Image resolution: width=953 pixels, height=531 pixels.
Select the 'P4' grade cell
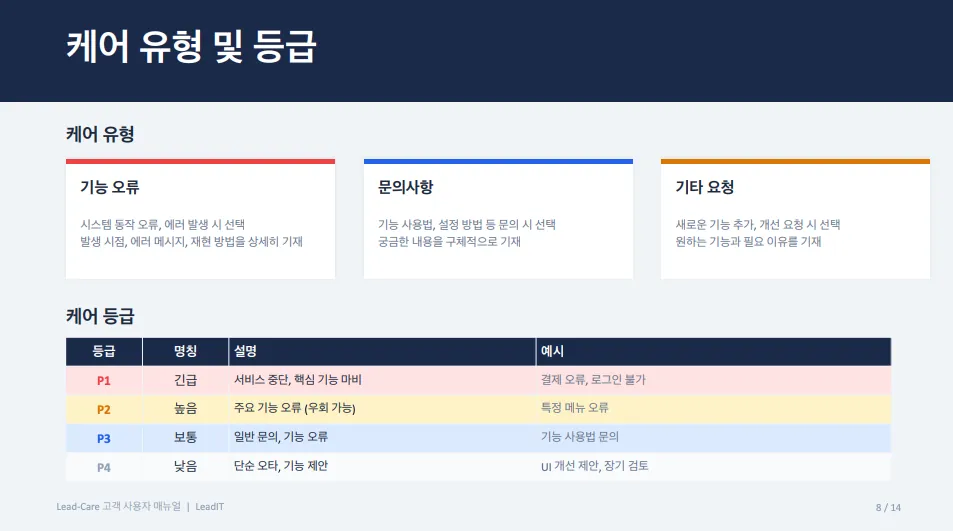tap(104, 468)
